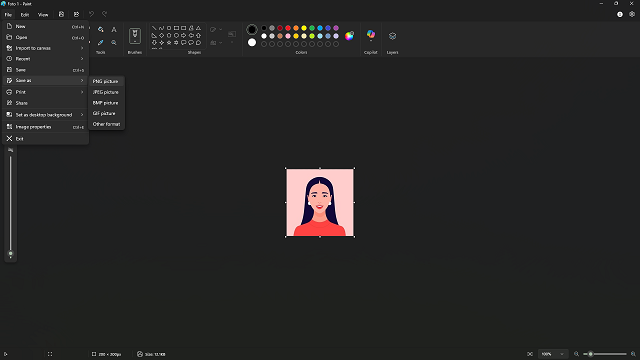Open the File menu
The image size is (640, 360).
[8, 15]
